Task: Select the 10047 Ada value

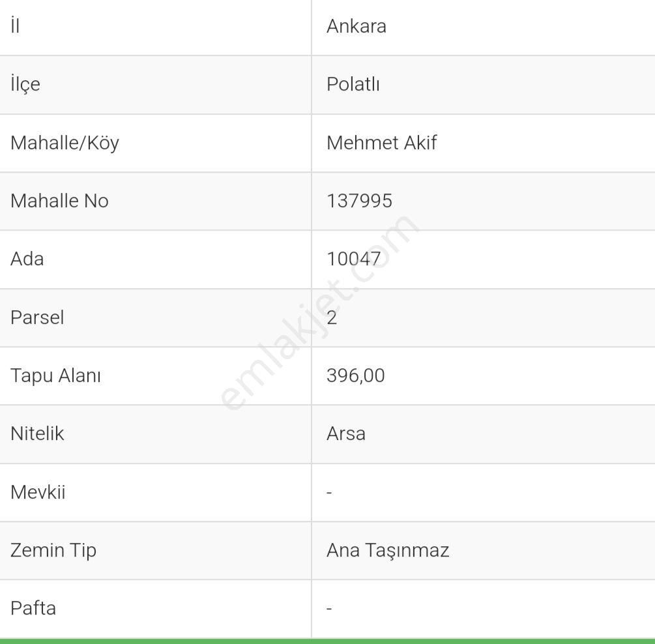Action: pyautogui.click(x=354, y=259)
